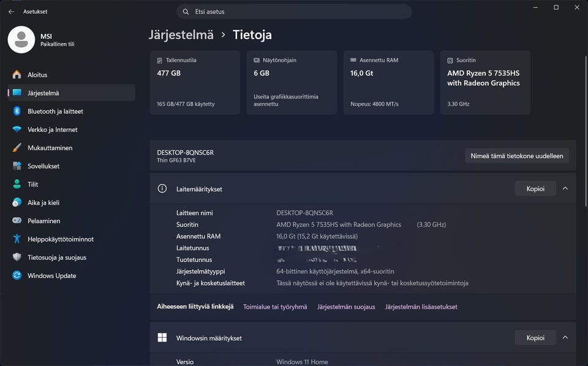Select the Tilit sidebar entry
The image size is (588, 366).
71,184
